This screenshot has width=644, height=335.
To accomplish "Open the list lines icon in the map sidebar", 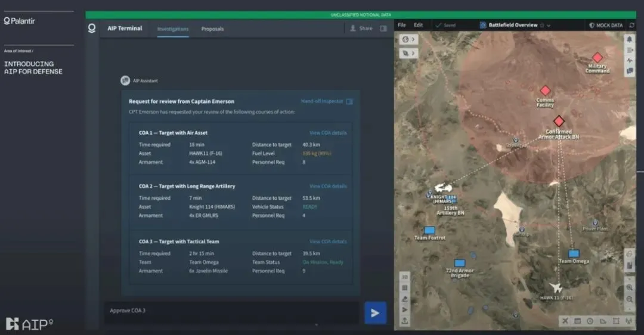I will point(629,50).
